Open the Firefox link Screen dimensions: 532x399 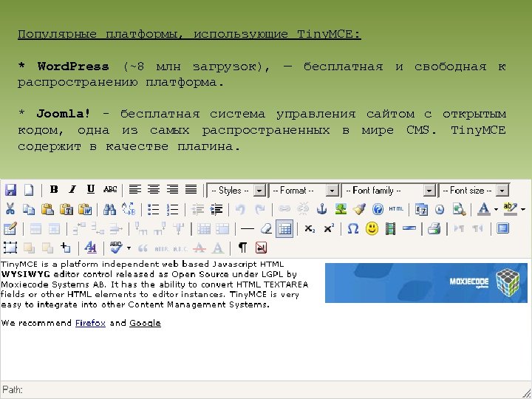pos(90,323)
